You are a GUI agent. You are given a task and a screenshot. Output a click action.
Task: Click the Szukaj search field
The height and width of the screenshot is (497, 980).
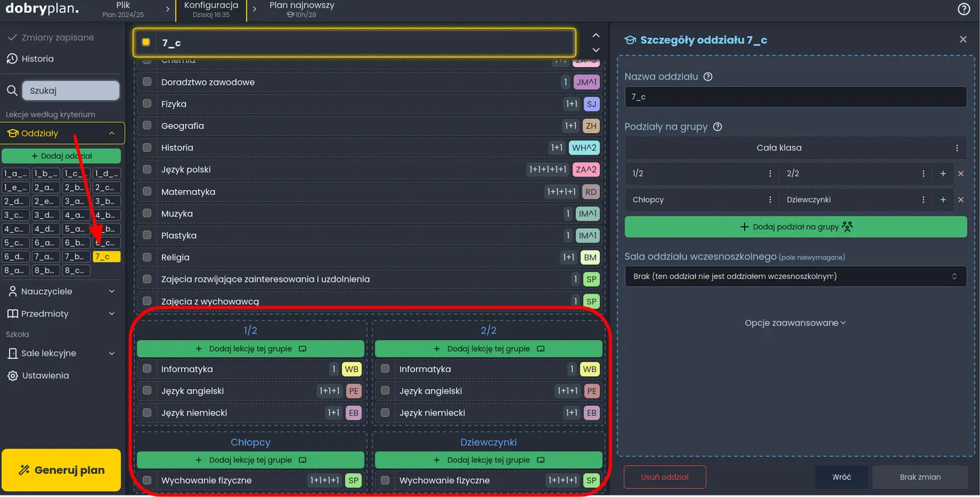(x=71, y=90)
